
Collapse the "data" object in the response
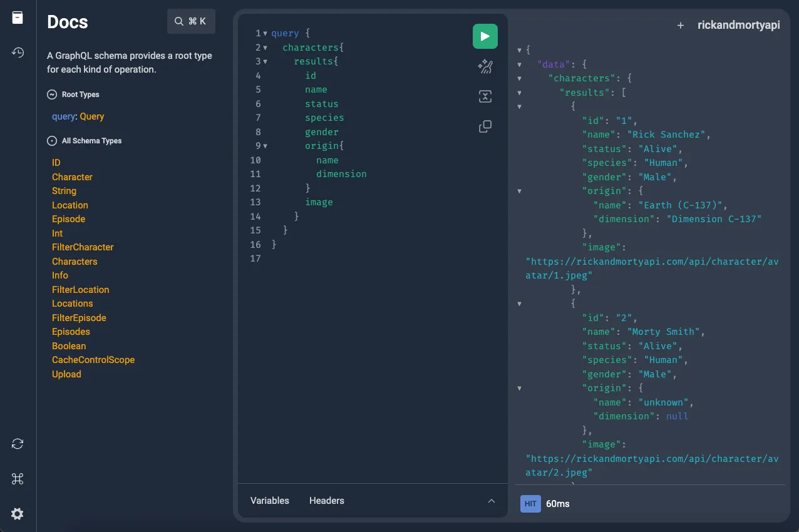[x=519, y=64]
